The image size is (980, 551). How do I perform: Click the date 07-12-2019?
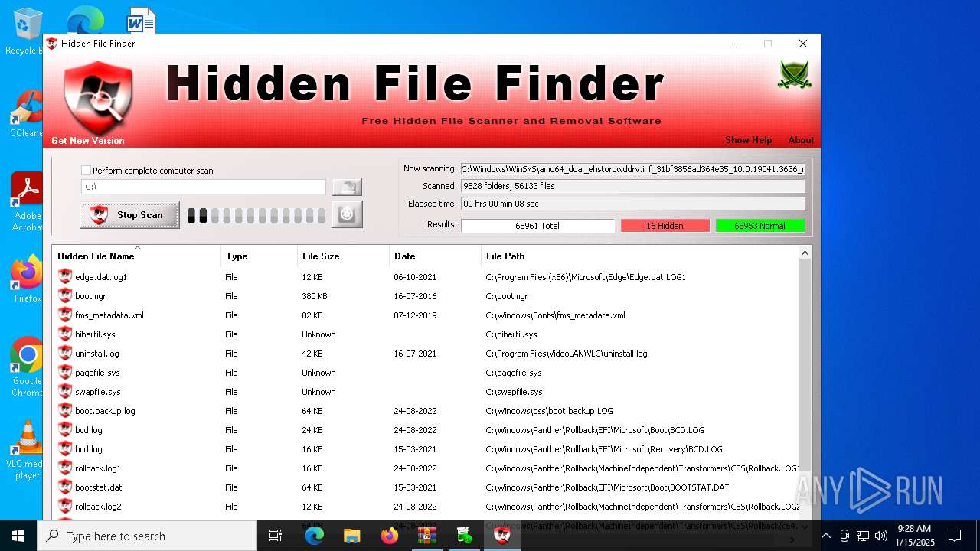(415, 315)
